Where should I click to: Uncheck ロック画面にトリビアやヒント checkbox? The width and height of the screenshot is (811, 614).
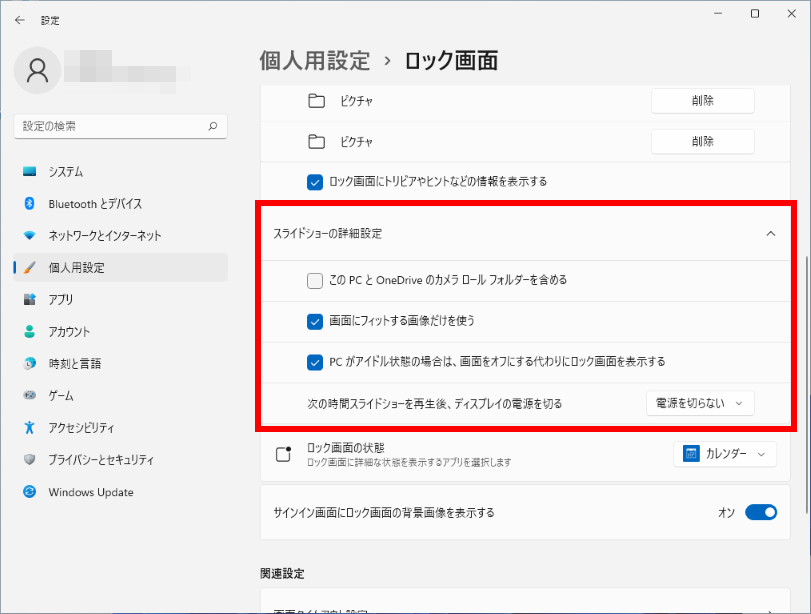pos(315,182)
